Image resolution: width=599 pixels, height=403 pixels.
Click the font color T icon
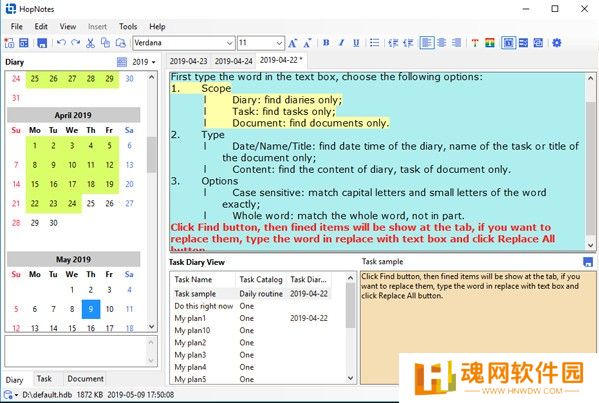[x=475, y=43]
